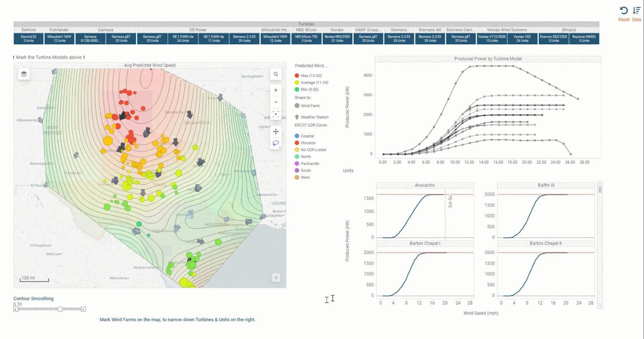The height and width of the screenshot is (339, 644).
Task: Click the West zone legend swatch
Action: pyautogui.click(x=297, y=177)
